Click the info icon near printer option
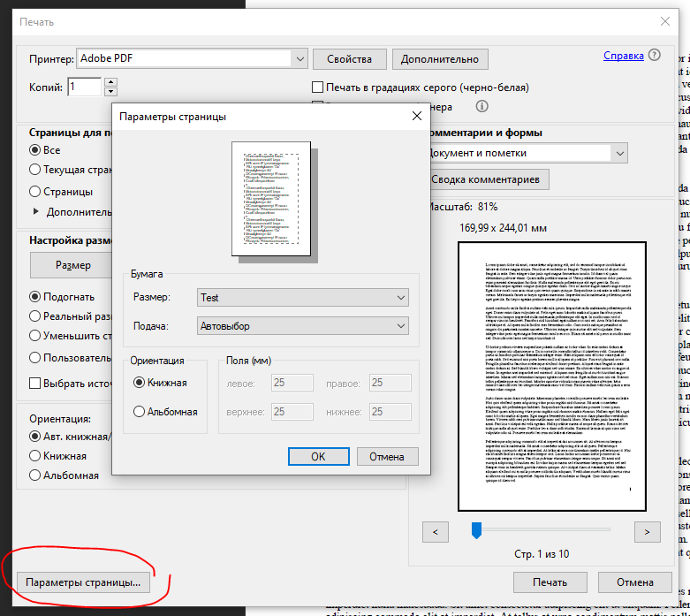 pyautogui.click(x=481, y=107)
